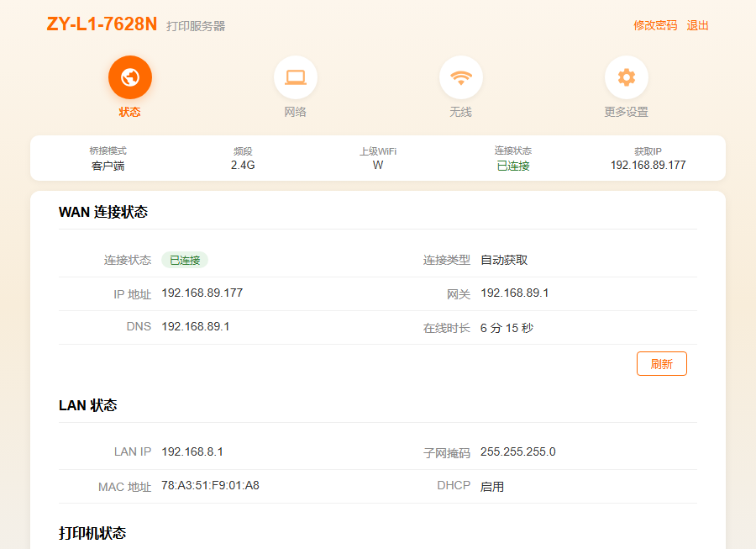Click the 网关 192.168.89.1 value
756x549 pixels.
tap(514, 293)
